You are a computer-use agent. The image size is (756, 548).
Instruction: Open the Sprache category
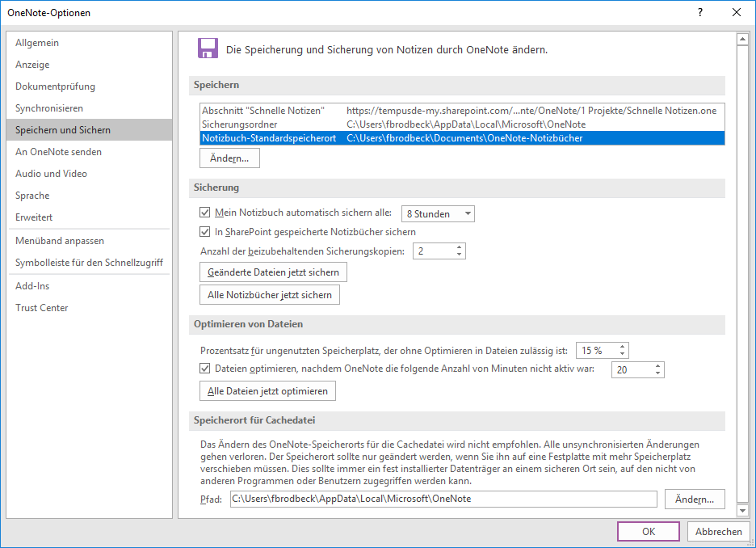pyautogui.click(x=89, y=196)
